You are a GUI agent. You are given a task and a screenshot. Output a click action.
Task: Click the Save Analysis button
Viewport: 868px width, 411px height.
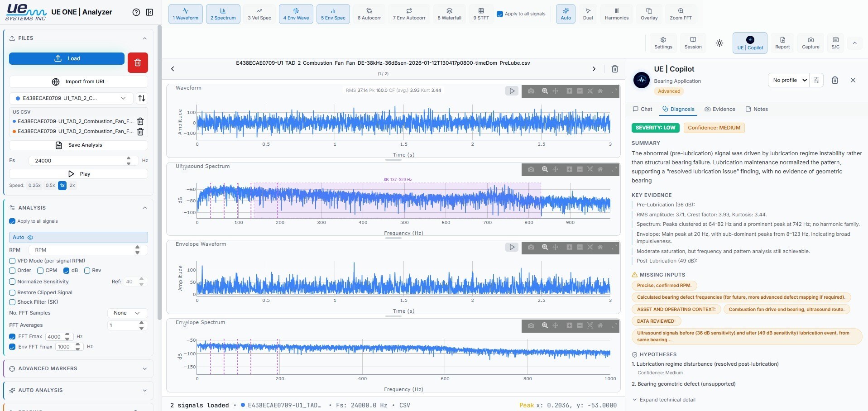(x=78, y=145)
